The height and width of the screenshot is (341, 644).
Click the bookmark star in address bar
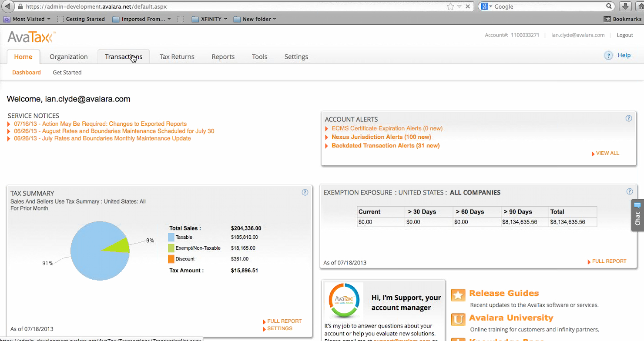[x=450, y=7]
